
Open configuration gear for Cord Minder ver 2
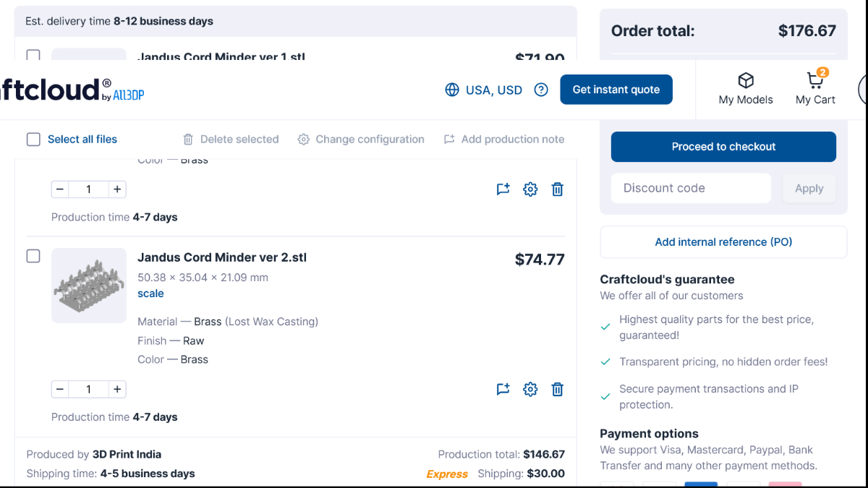[x=530, y=389]
